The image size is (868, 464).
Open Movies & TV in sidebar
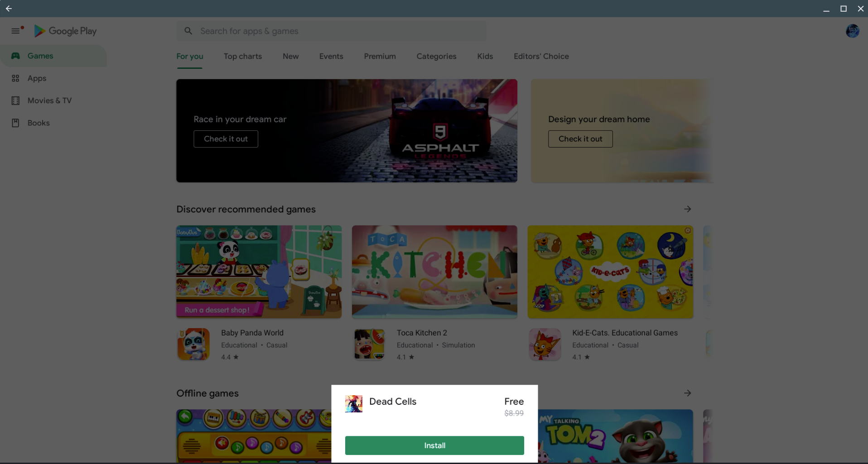tap(49, 100)
